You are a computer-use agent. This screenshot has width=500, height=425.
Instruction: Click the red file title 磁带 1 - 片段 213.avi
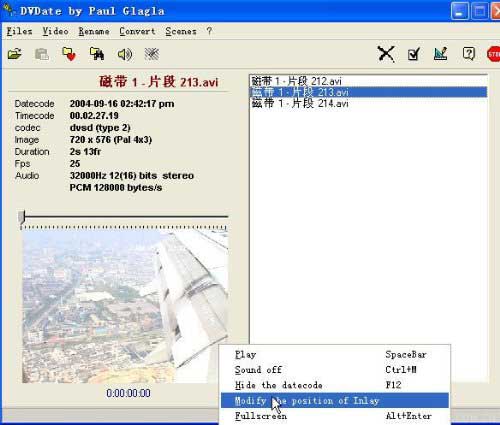tap(159, 82)
